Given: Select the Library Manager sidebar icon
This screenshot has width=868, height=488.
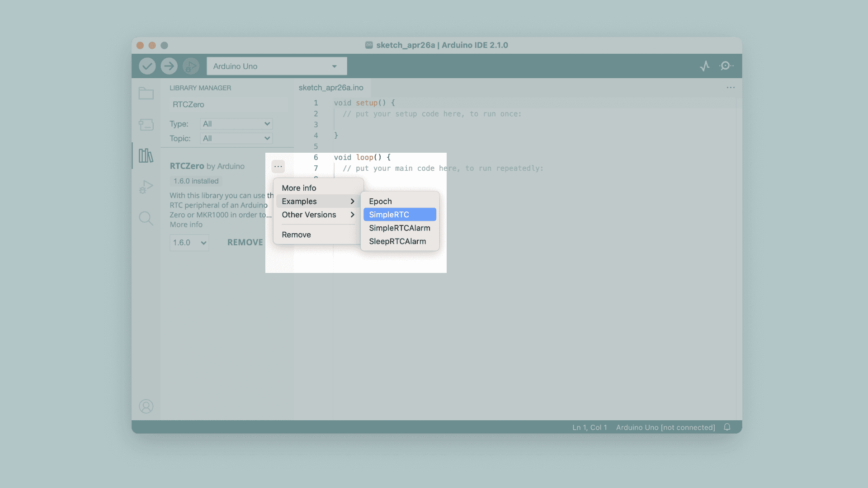Looking at the screenshot, I should [x=146, y=155].
